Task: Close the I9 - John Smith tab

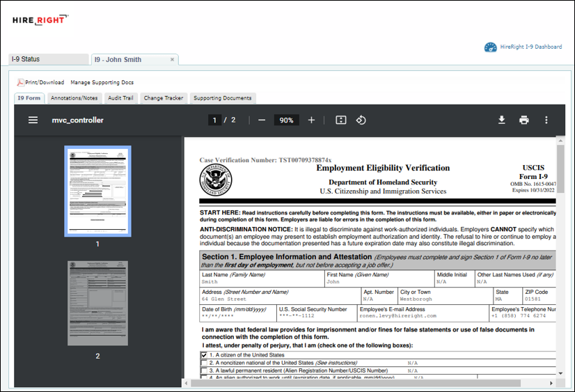Action: (x=171, y=60)
